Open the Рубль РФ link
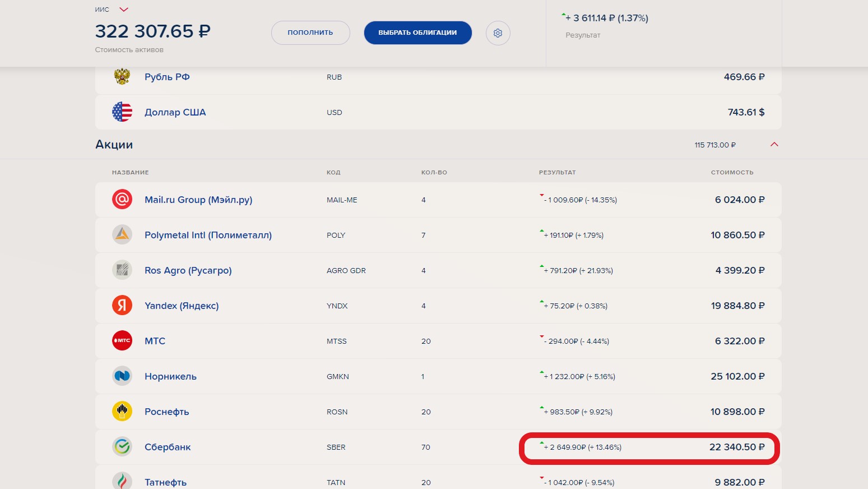The height and width of the screenshot is (489, 868). point(167,77)
